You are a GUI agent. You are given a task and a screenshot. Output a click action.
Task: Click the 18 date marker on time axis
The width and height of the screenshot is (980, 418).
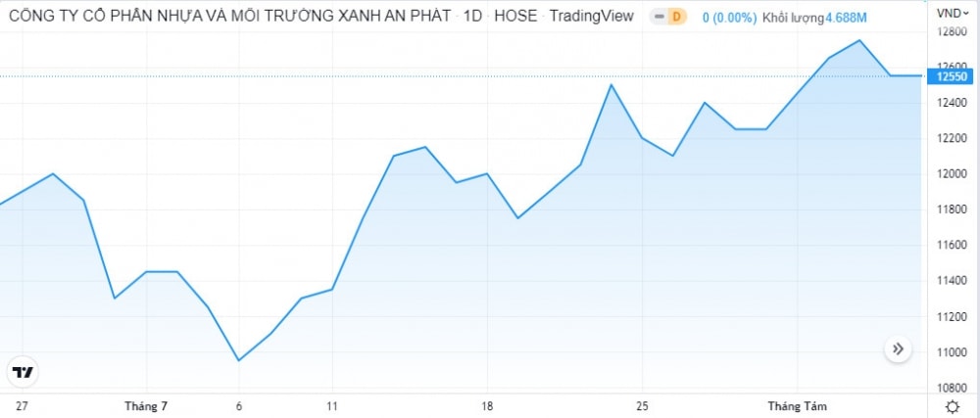click(487, 406)
